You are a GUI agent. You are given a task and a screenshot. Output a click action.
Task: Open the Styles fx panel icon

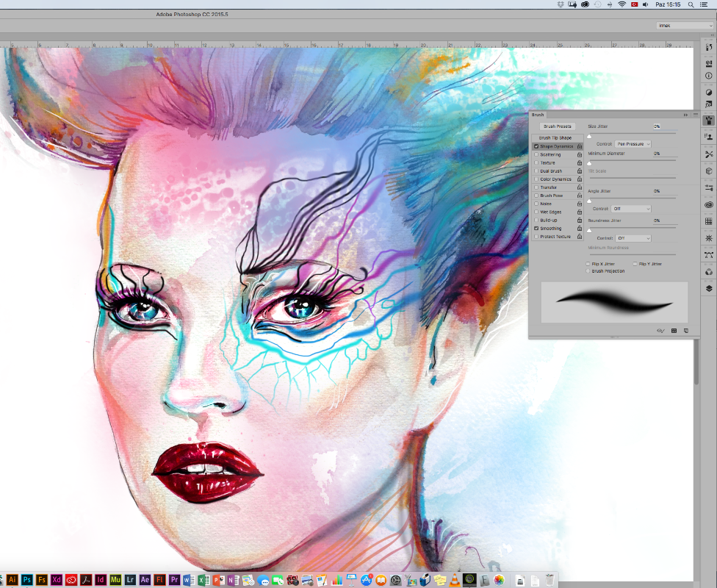(x=709, y=104)
